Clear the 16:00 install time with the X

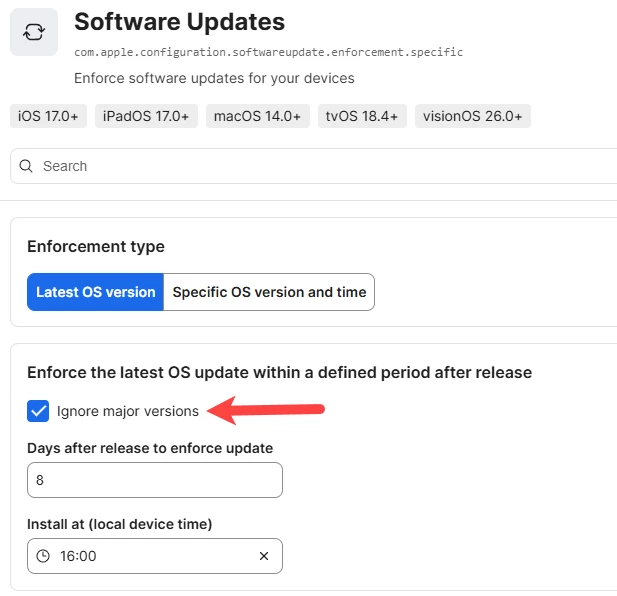point(264,556)
